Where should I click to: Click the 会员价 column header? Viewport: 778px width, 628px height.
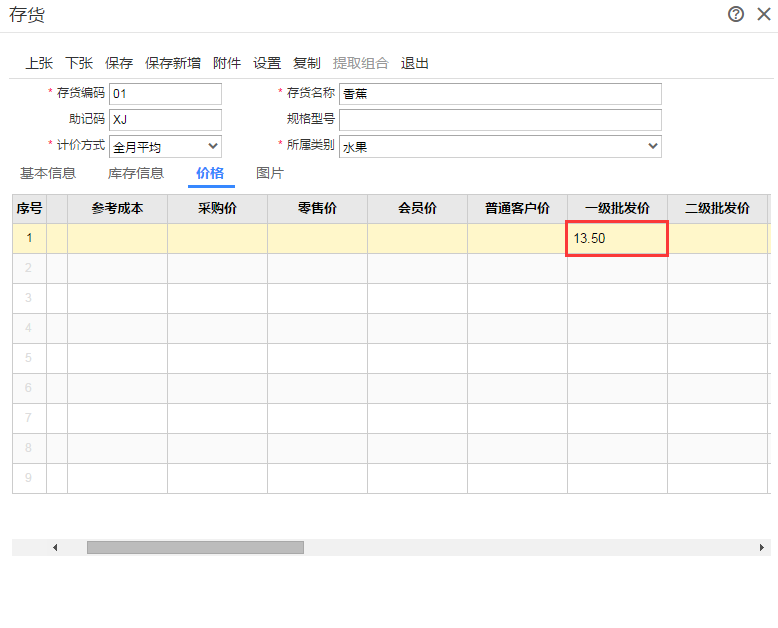pyautogui.click(x=417, y=208)
